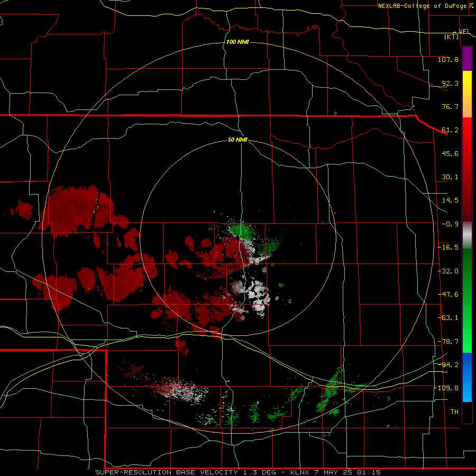Click the -78.7 scale value

click(x=448, y=342)
